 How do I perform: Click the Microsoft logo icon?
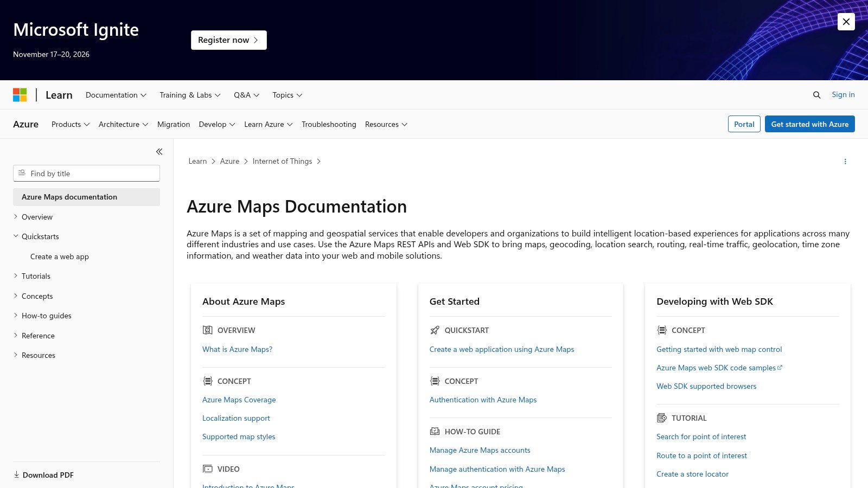20,95
